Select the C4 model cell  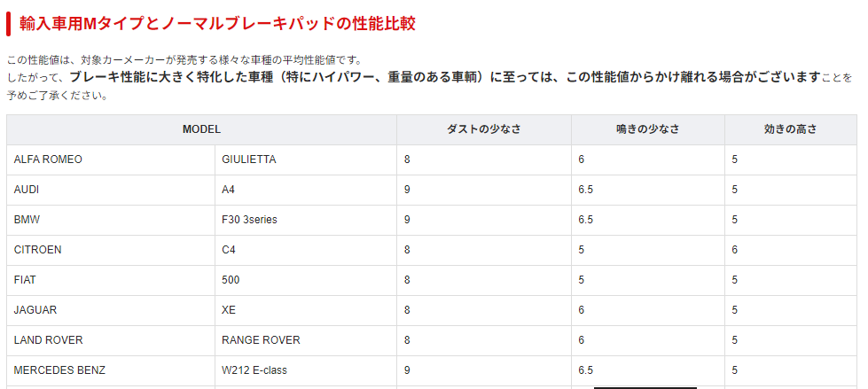click(229, 250)
